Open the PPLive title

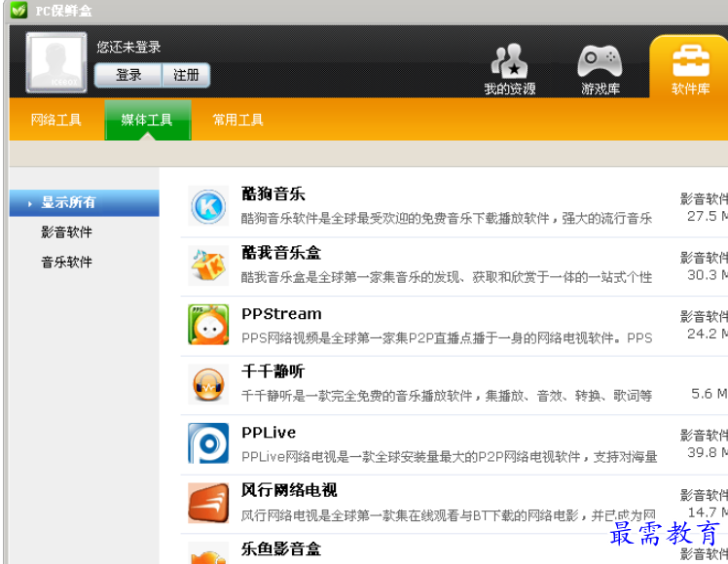click(x=269, y=433)
